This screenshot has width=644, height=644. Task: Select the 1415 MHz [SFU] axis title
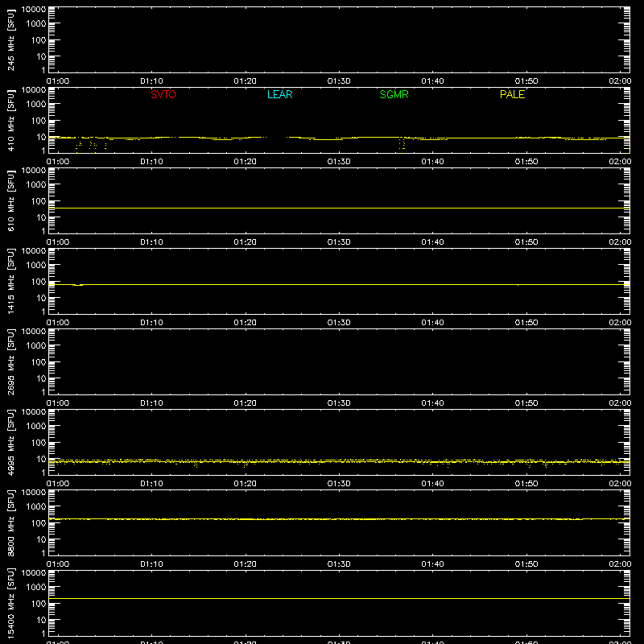pyautogui.click(x=11, y=281)
